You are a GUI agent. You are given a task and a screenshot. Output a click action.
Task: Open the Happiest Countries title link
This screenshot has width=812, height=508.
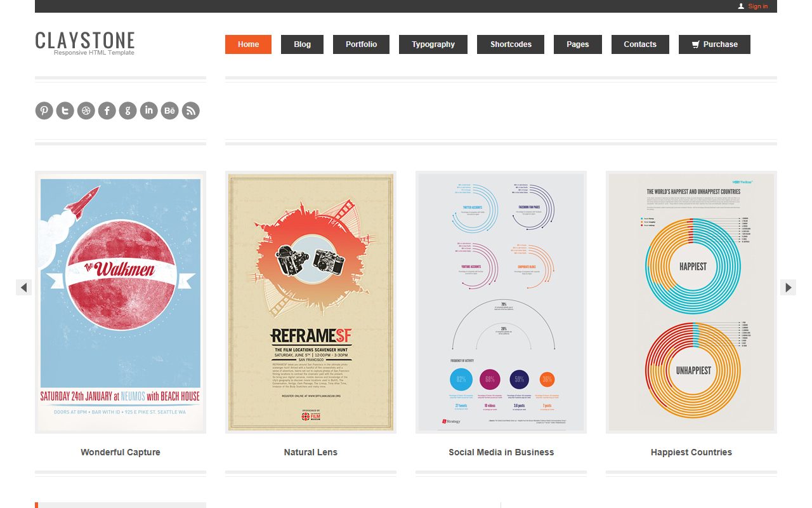[691, 452]
